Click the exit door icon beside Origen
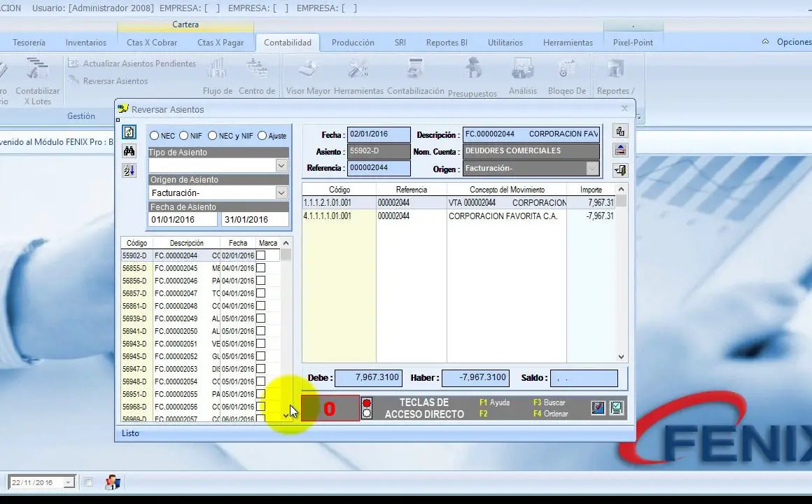 click(619, 169)
